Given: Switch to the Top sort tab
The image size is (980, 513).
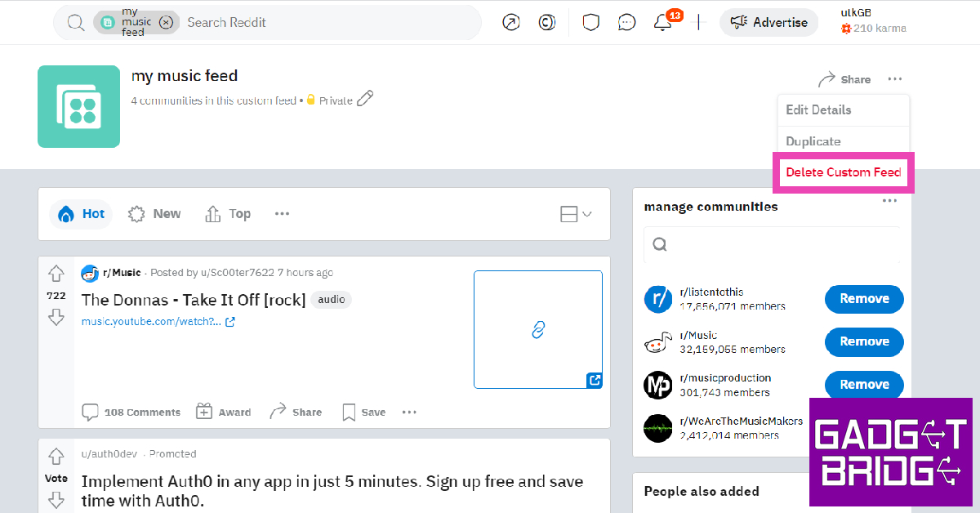Looking at the screenshot, I should [x=227, y=214].
